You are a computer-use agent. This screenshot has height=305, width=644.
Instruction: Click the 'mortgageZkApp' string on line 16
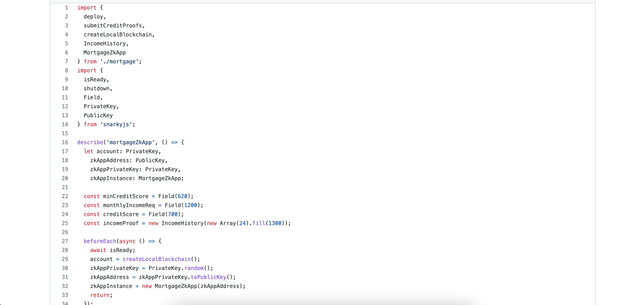(x=131, y=142)
